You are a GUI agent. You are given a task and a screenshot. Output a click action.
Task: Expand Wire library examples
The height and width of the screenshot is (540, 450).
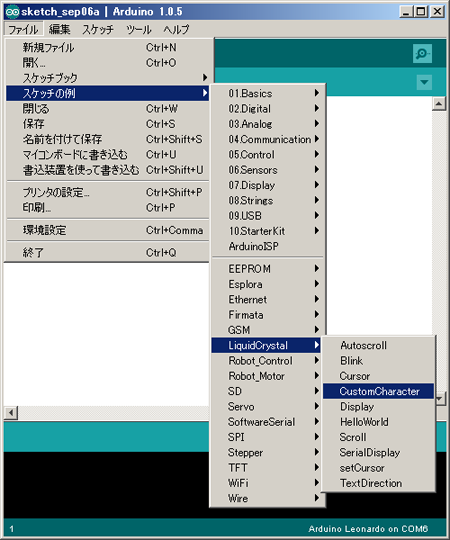coord(267,498)
